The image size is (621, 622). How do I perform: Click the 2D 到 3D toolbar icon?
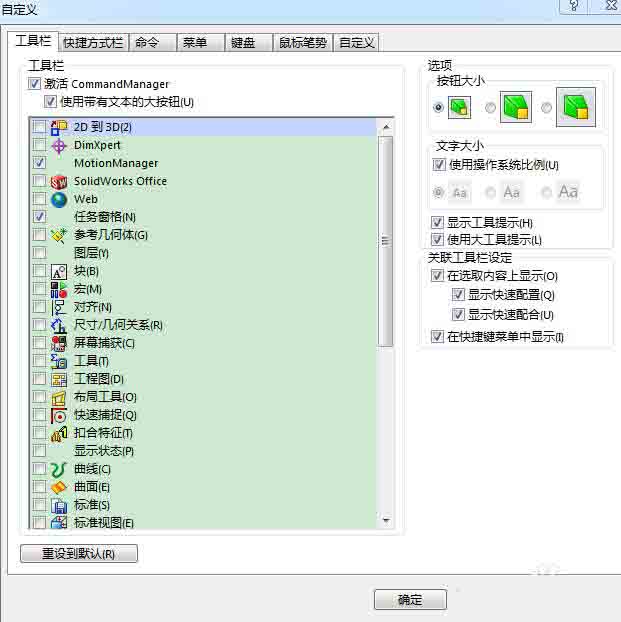(59, 127)
